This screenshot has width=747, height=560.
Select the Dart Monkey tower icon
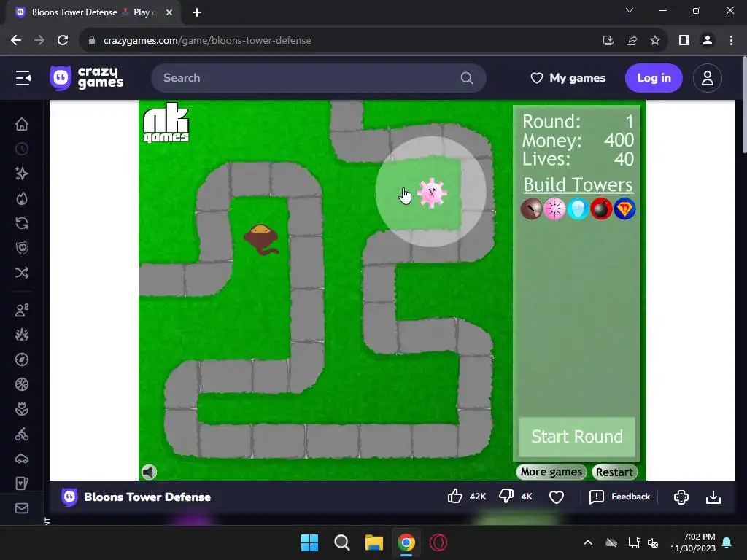click(x=531, y=209)
